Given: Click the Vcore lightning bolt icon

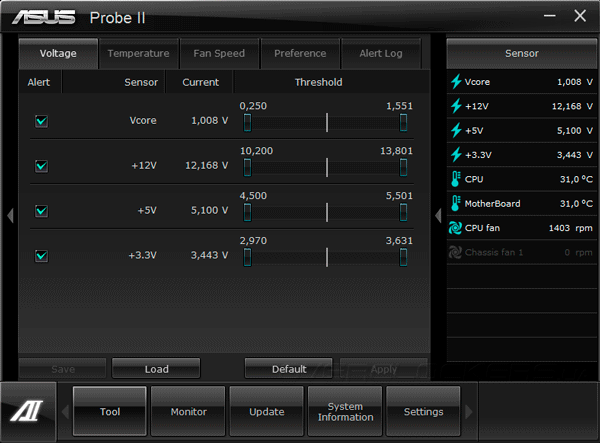Looking at the screenshot, I should pos(456,81).
